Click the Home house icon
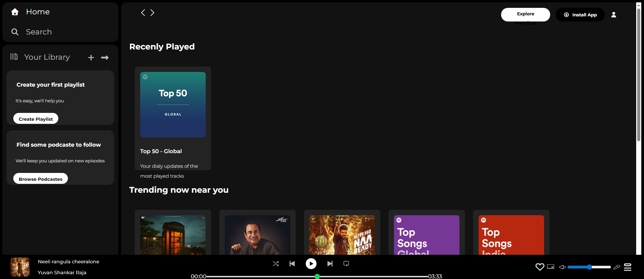Viewport: 644px width, 279px height. [15, 12]
